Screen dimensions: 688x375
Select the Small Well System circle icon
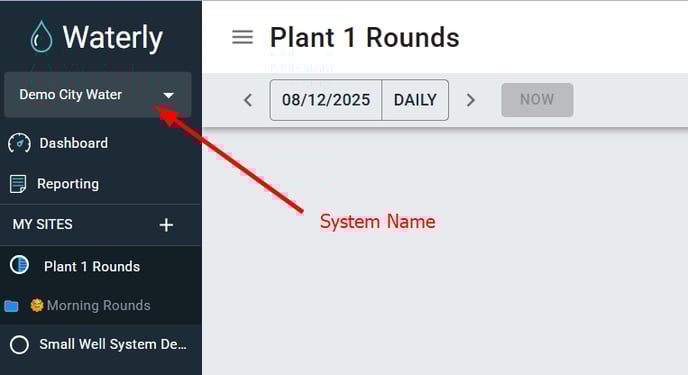point(19,345)
